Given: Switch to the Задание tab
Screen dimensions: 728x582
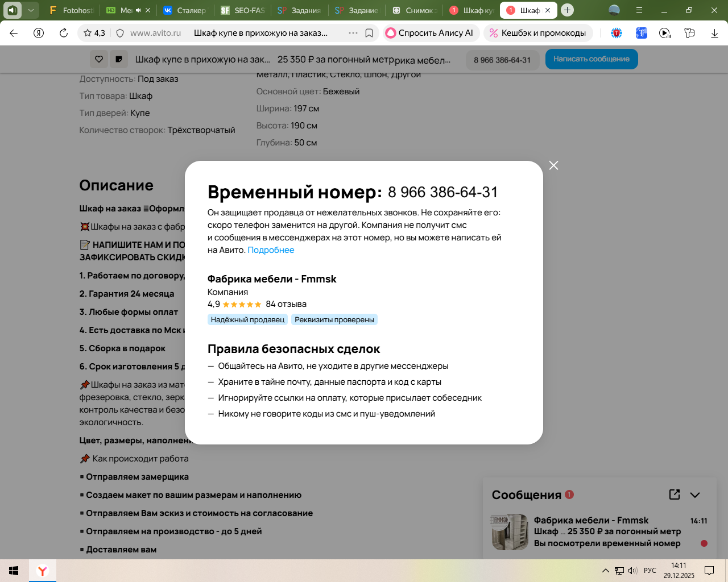Looking at the screenshot, I should pyautogui.click(x=357, y=10).
